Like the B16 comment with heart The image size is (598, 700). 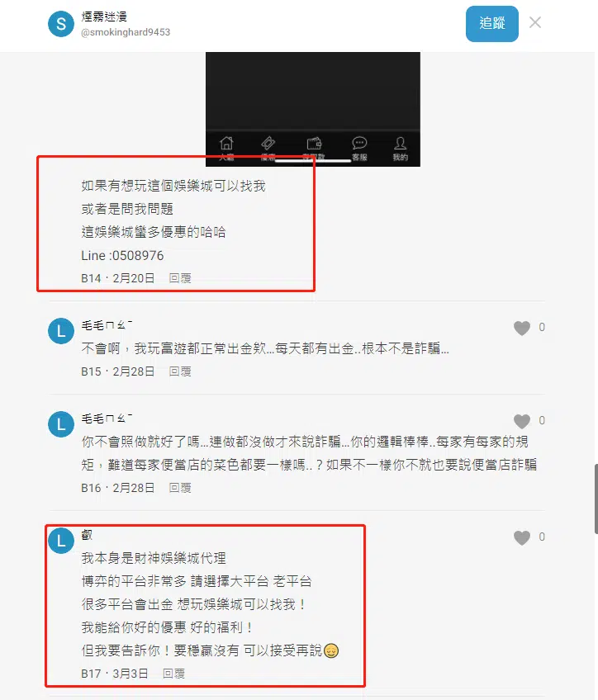tap(522, 421)
